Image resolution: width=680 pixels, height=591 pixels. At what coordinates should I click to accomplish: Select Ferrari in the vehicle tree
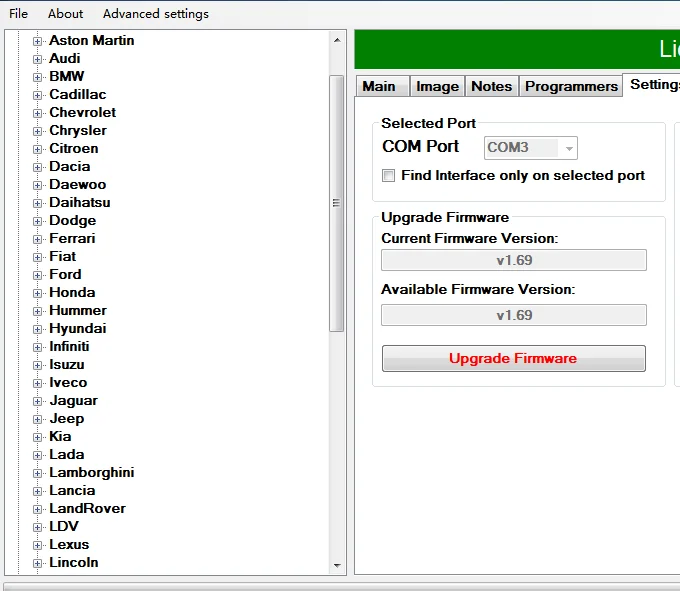tap(72, 238)
